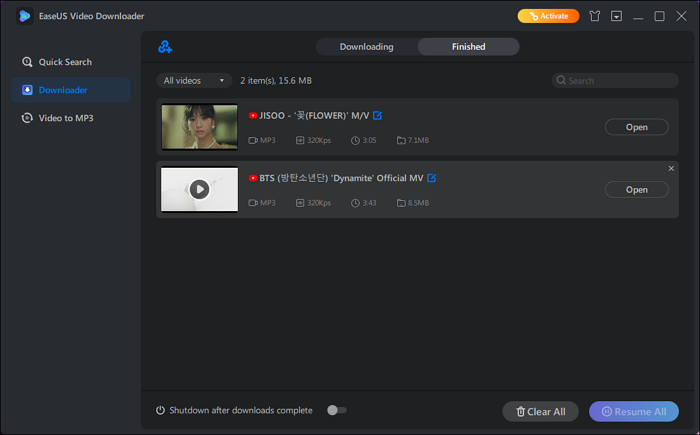Open Quick Search in the sidebar
This screenshot has height=435, width=700.
[65, 62]
